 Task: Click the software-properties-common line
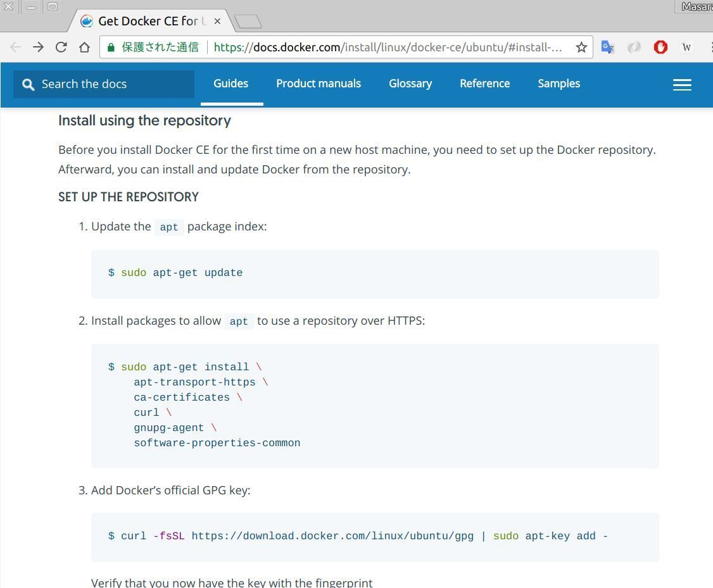coord(217,442)
